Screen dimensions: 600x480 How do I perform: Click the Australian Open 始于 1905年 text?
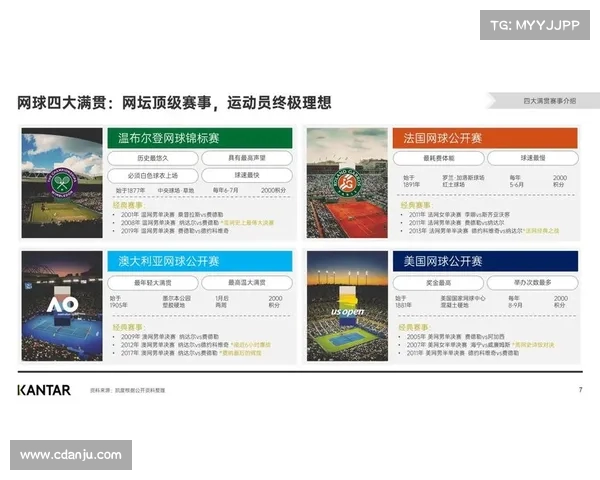[119, 302]
